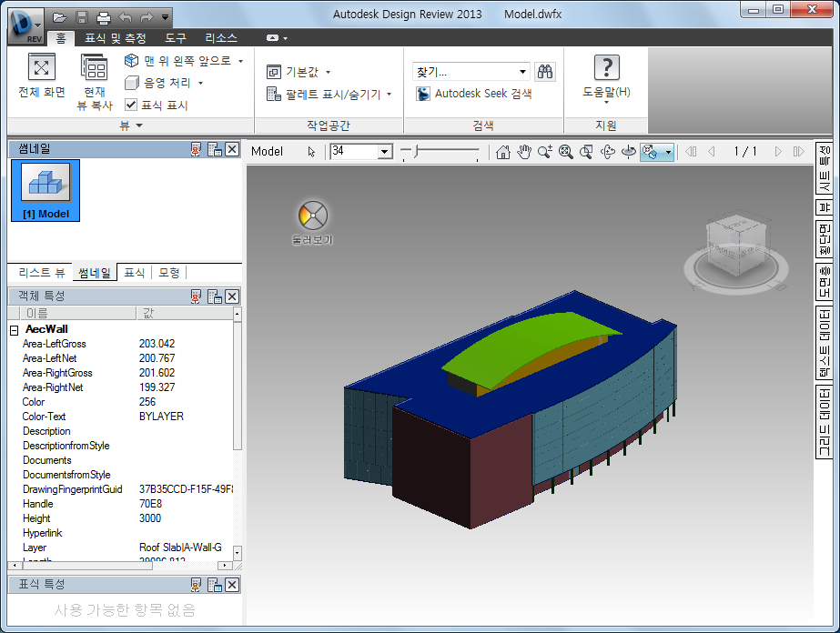The height and width of the screenshot is (633, 840).
Task: Toggle auto-hide pin on 표식 특성 palette
Action: [196, 585]
